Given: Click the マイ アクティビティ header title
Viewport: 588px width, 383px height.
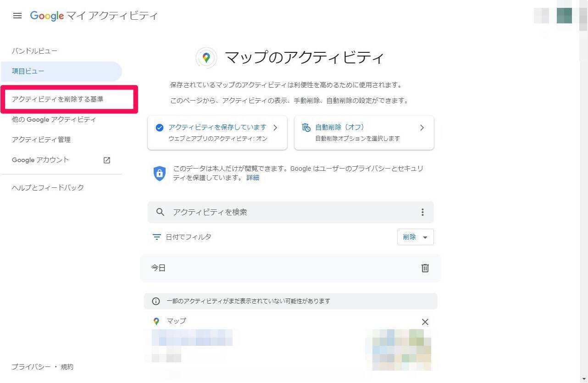Looking at the screenshot, I should [112, 16].
